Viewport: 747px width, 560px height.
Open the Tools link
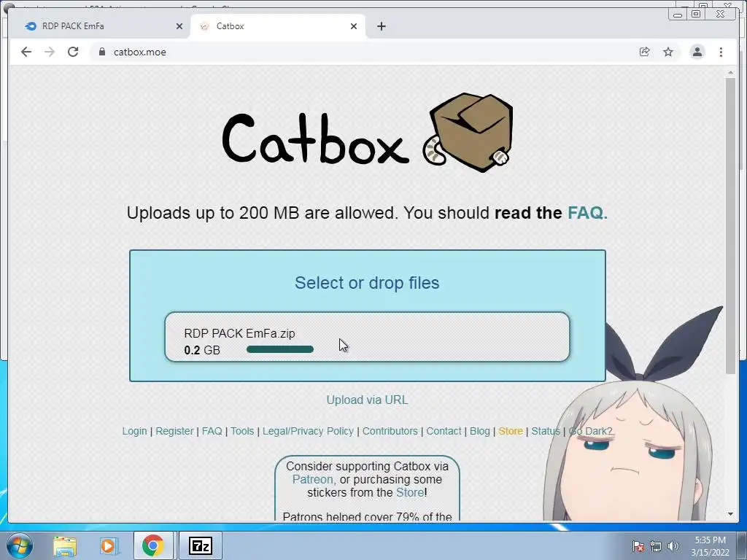click(242, 431)
